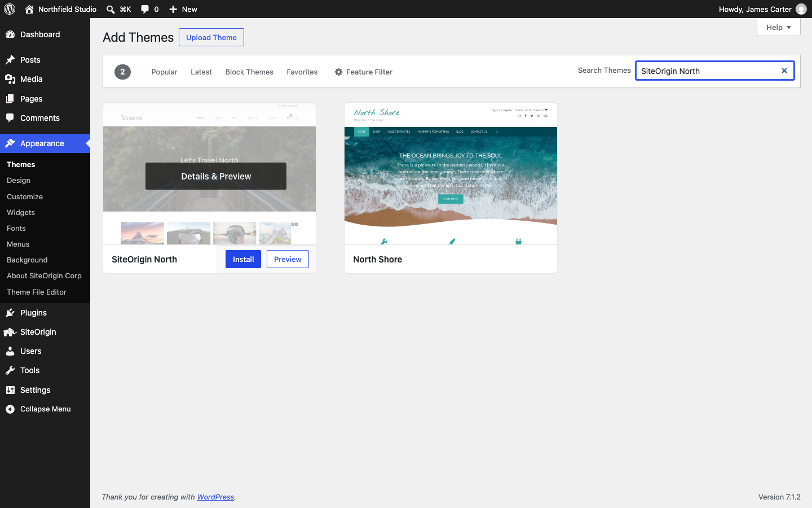Open the North Shore theme screenshot
Screen dimensions: 812x508
pyautogui.click(x=451, y=174)
